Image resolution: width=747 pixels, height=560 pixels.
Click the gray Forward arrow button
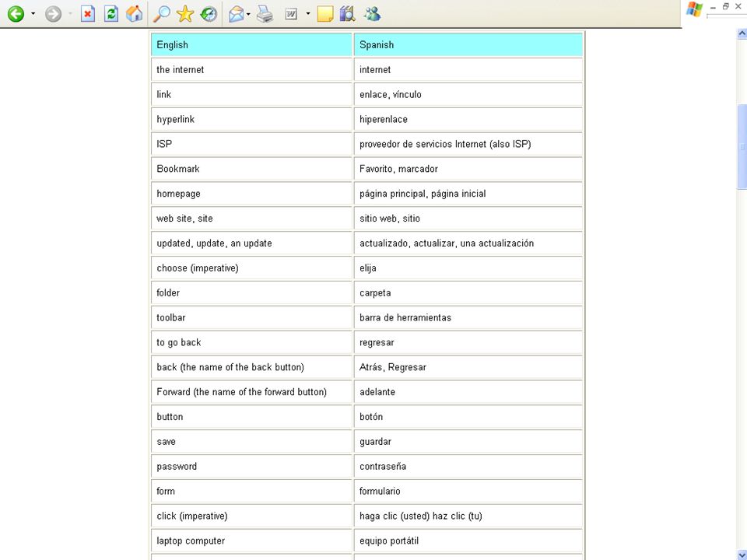point(53,14)
